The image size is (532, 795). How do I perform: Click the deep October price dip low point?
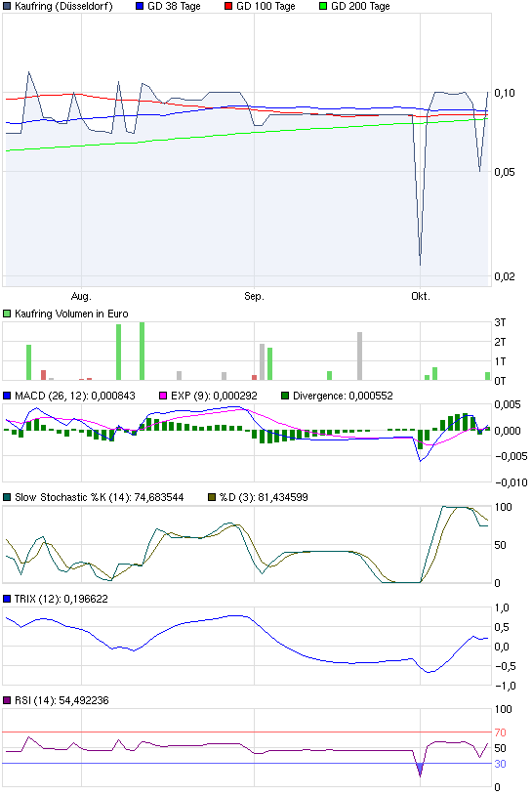click(x=420, y=264)
